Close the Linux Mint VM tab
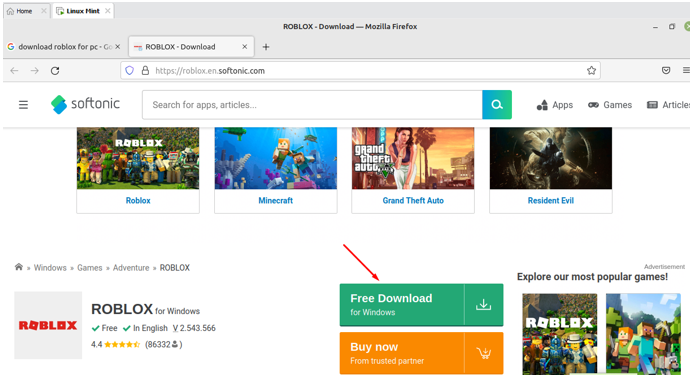Screen dimensions: 690x389 (x=107, y=11)
